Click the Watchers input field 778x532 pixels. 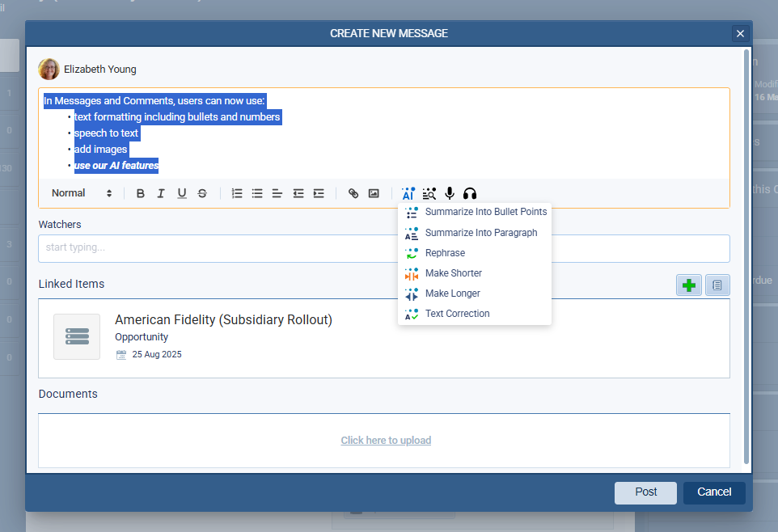383,248
